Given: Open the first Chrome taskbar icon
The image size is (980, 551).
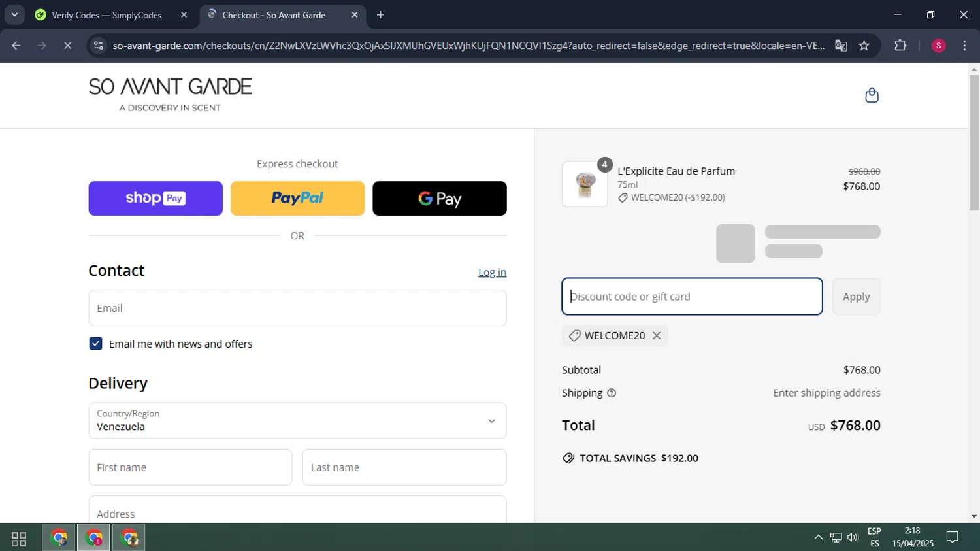Looking at the screenshot, I should (59, 538).
